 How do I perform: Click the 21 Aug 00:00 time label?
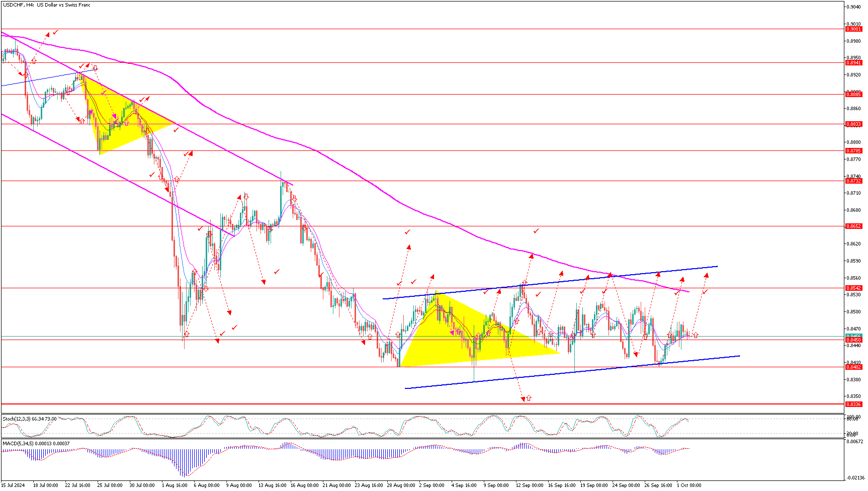tap(336, 485)
